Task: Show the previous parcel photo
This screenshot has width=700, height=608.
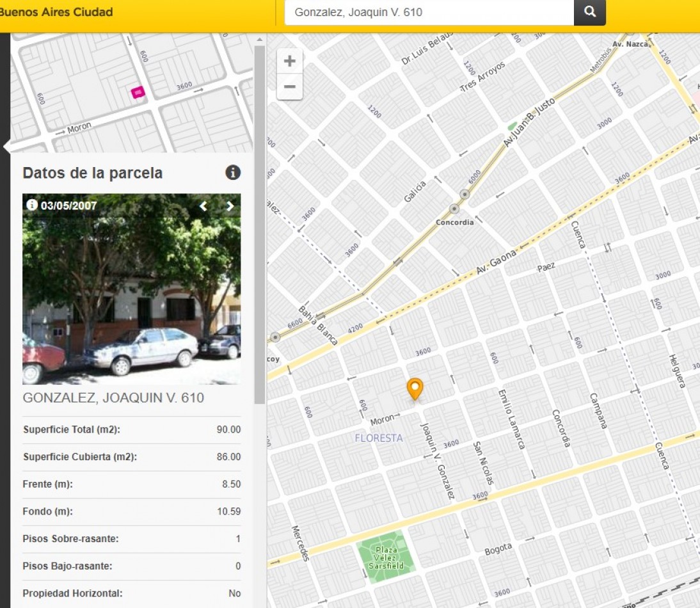Action: tap(203, 206)
